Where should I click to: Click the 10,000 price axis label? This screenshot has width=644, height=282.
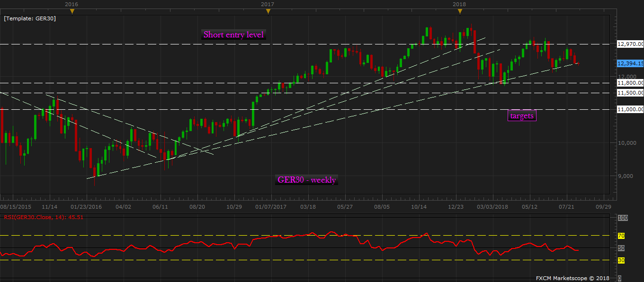coord(627,143)
